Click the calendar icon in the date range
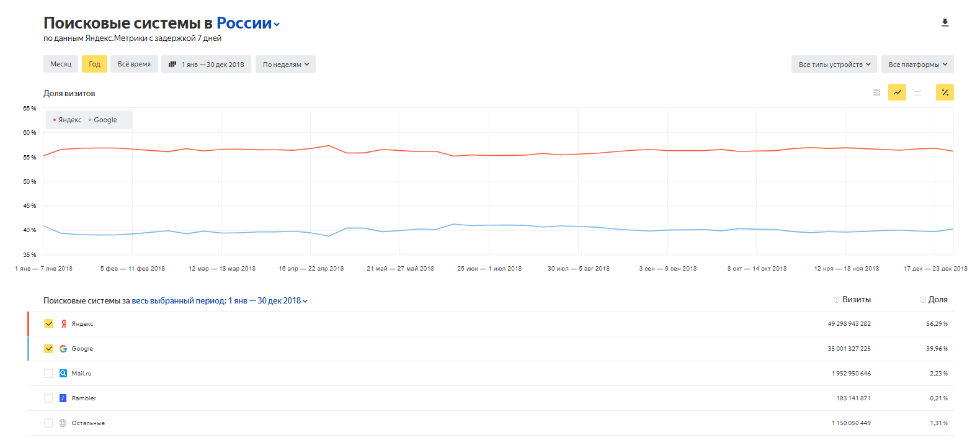This screenshot has width=980, height=445. [172, 65]
